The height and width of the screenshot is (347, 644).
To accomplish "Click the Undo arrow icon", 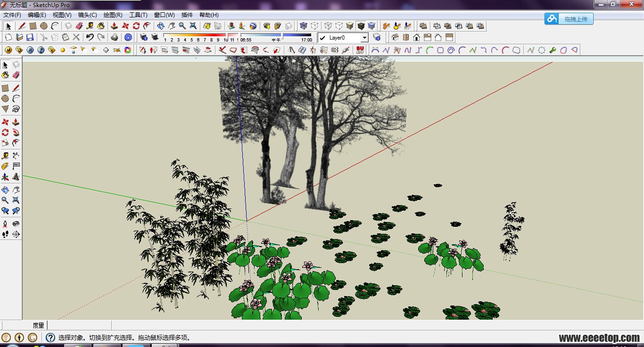I will [90, 37].
